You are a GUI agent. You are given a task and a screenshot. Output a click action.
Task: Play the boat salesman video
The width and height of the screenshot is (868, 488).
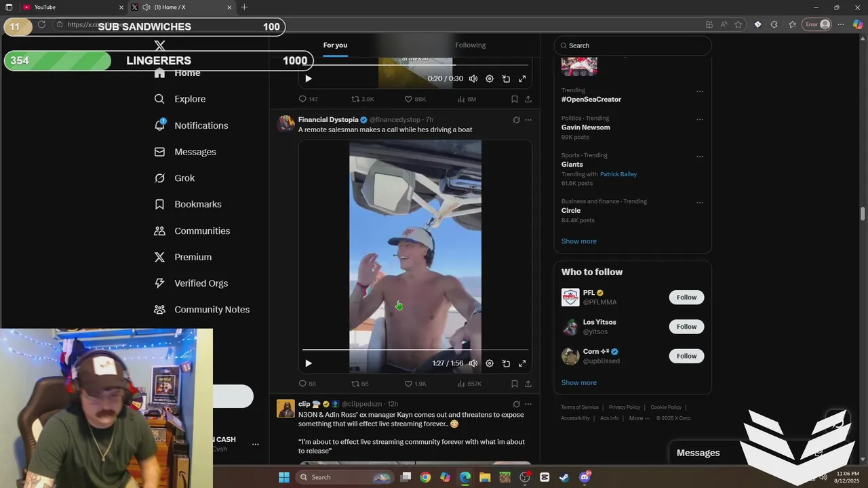pyautogui.click(x=309, y=363)
